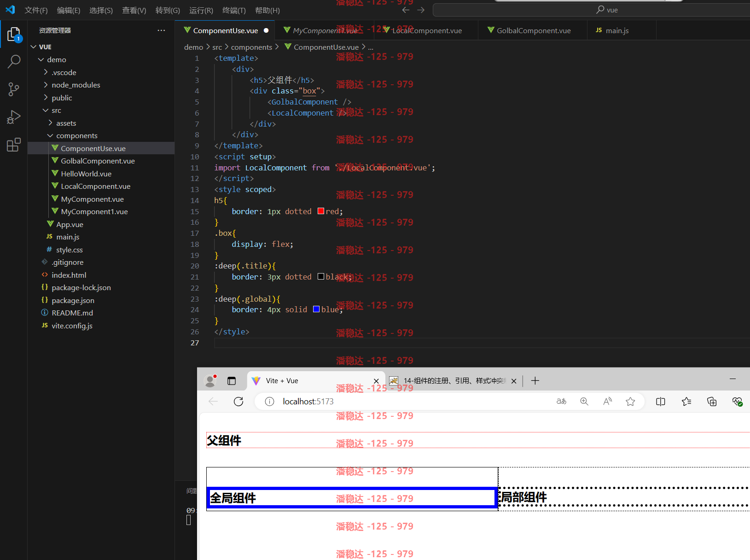The image size is (750, 560).
Task: Click the black color swatch on line 21
Action: coord(321,276)
